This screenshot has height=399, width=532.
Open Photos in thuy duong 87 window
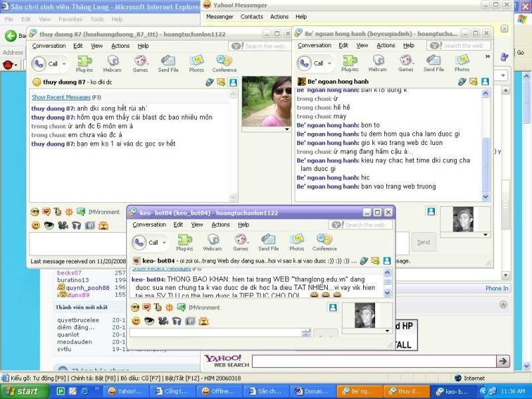(x=196, y=64)
